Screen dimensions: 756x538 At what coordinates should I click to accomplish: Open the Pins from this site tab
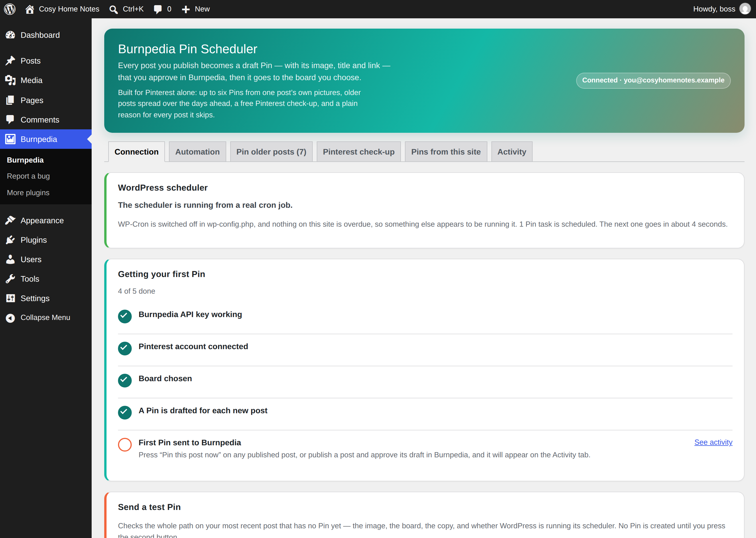[446, 152]
